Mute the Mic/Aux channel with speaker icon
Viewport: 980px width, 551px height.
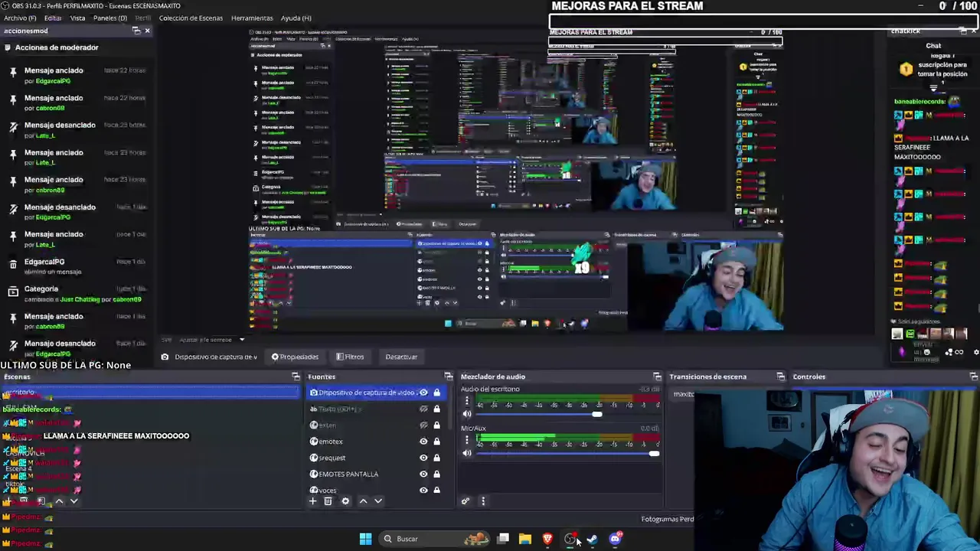tap(467, 453)
